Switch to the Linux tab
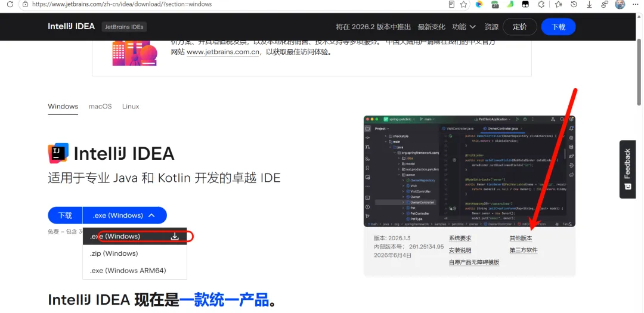The width and height of the screenshot is (644, 313). coord(131,106)
